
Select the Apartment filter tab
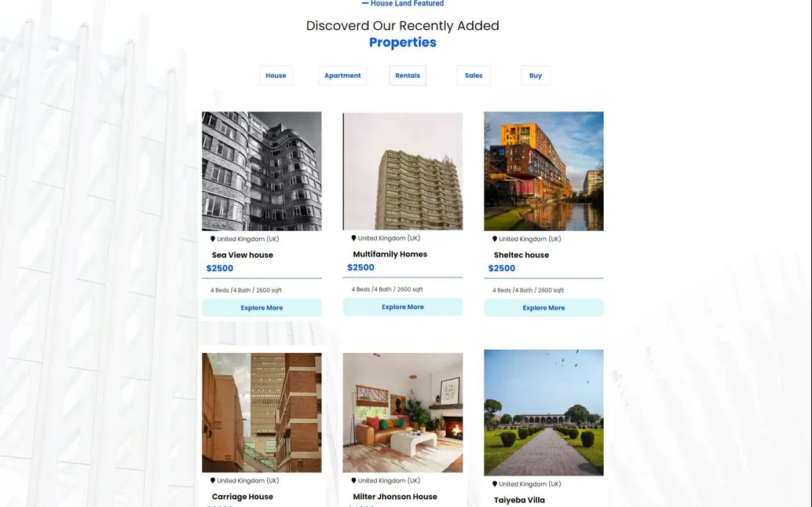click(x=342, y=75)
